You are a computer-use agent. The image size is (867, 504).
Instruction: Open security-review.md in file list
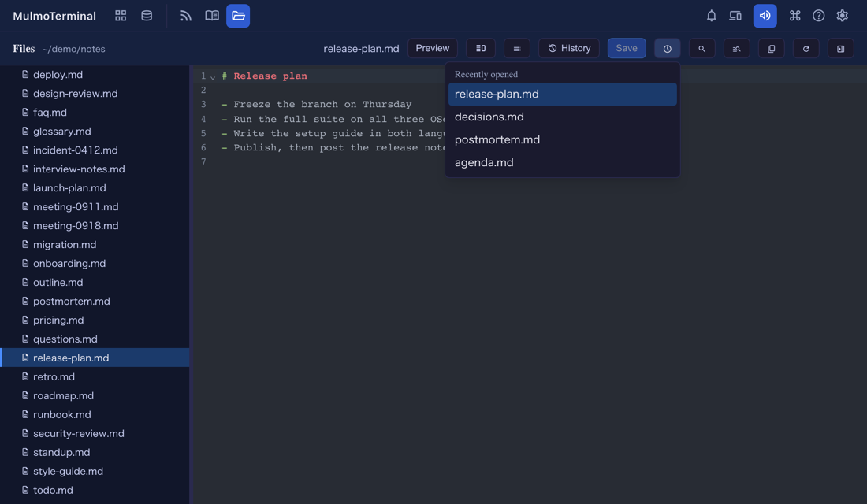(x=95, y=433)
